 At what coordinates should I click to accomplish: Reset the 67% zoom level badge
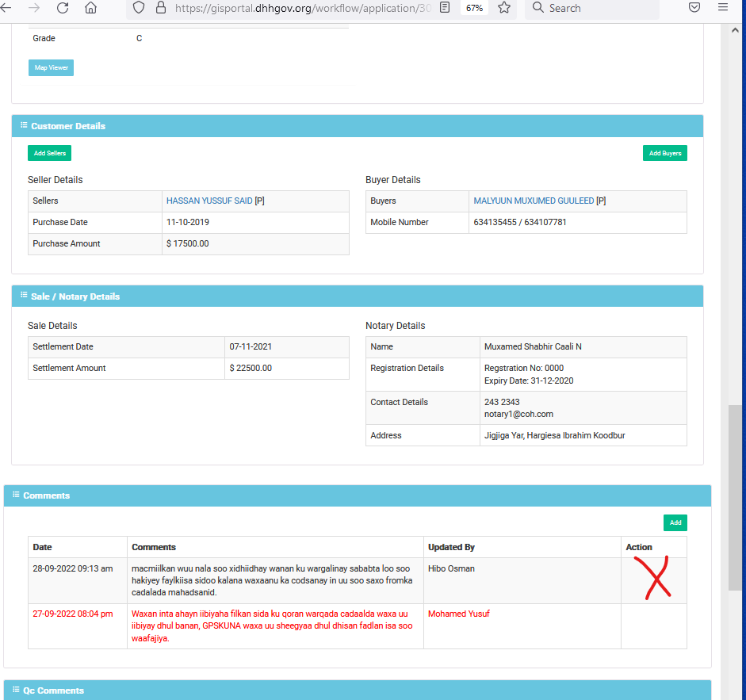pyautogui.click(x=474, y=8)
